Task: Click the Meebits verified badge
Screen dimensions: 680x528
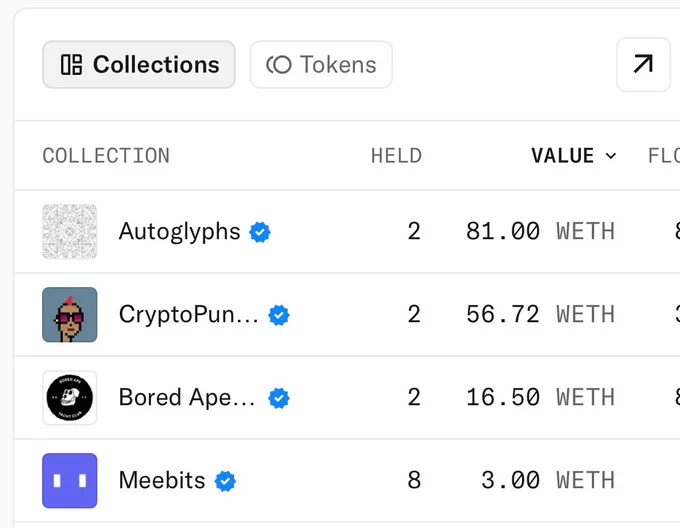Action: 225,481
